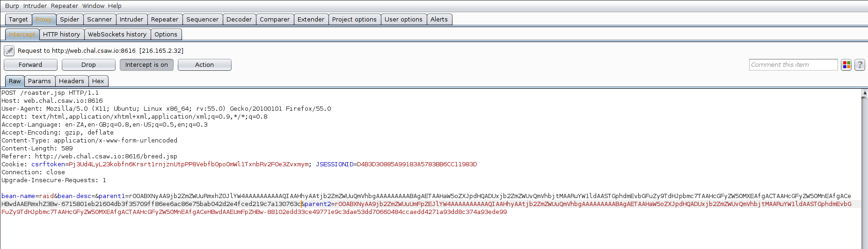868x249 pixels.
Task: Switch to the Hex view tab
Action: click(x=98, y=81)
